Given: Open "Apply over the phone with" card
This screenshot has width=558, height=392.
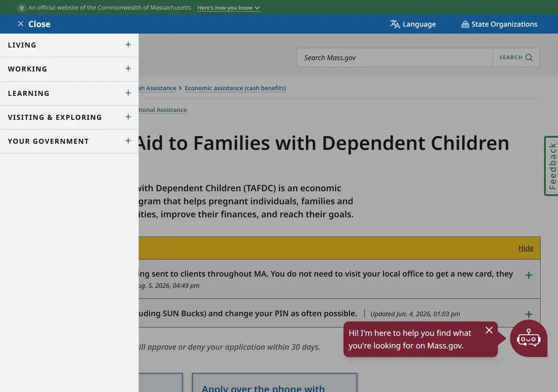Looking at the screenshot, I should pos(274,383).
